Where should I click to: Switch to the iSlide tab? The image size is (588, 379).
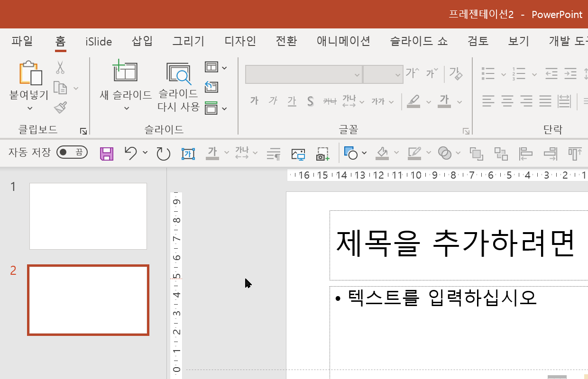pyautogui.click(x=99, y=41)
